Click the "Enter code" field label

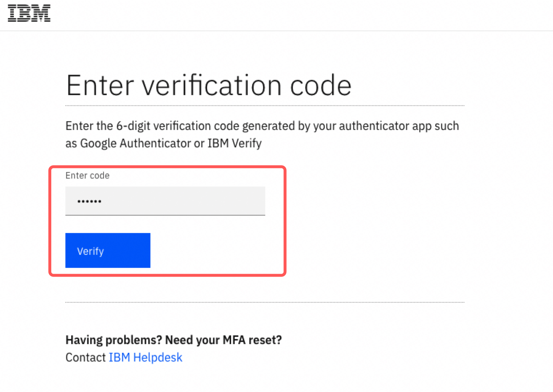(x=88, y=176)
